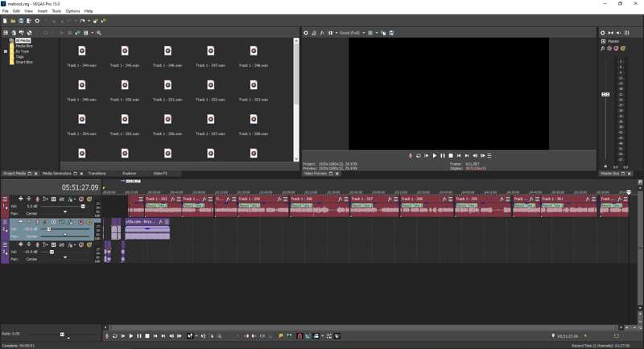Mute audio track 1
This screenshot has width=644, height=349.
tap(80, 199)
